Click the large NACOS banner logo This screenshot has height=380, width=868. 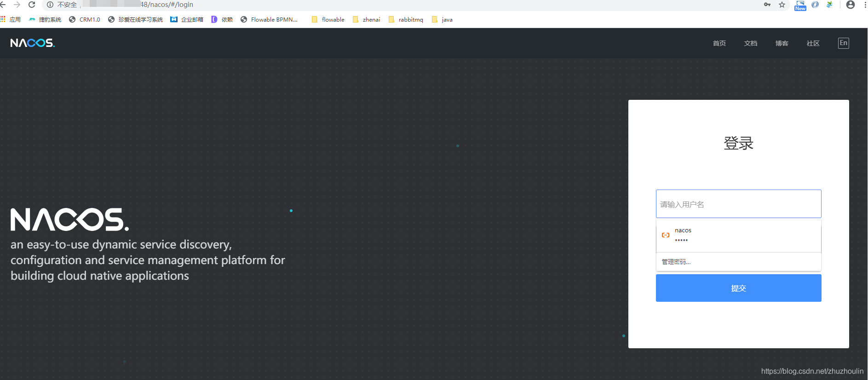(x=70, y=219)
